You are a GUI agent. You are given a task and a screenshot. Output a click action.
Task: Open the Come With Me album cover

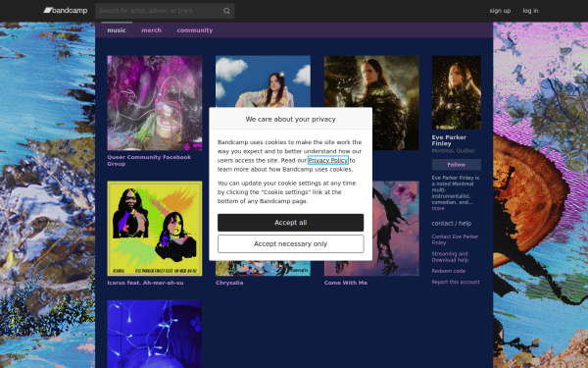point(396,229)
